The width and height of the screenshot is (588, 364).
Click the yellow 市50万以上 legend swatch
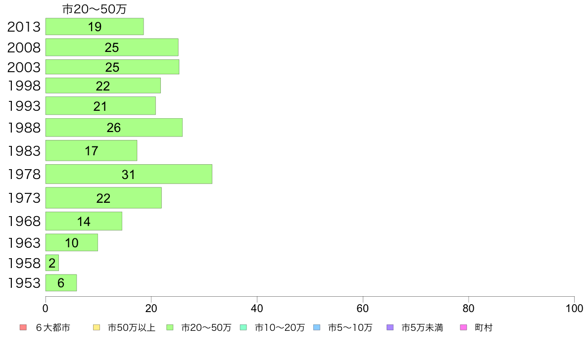[97, 327]
